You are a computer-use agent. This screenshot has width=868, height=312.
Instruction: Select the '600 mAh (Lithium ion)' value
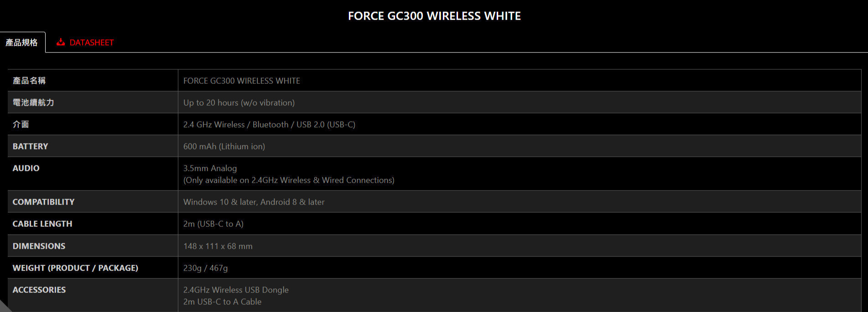coord(224,146)
